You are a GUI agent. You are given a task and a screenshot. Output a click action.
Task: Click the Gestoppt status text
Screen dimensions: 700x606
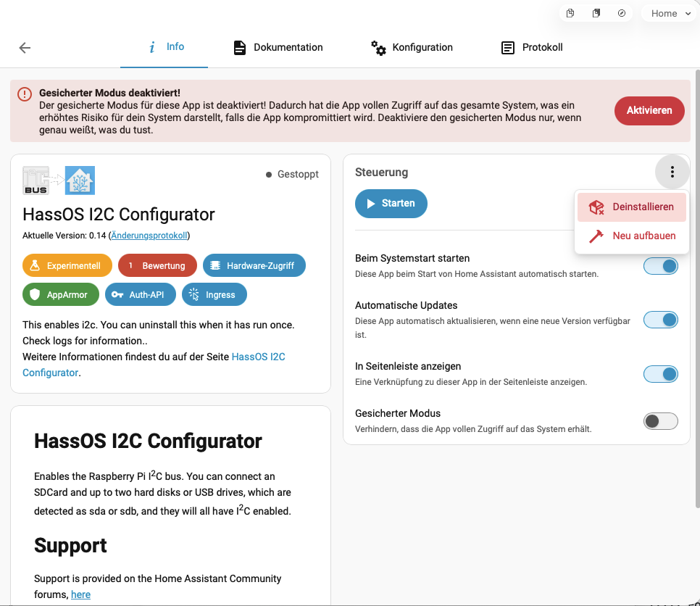pyautogui.click(x=298, y=174)
